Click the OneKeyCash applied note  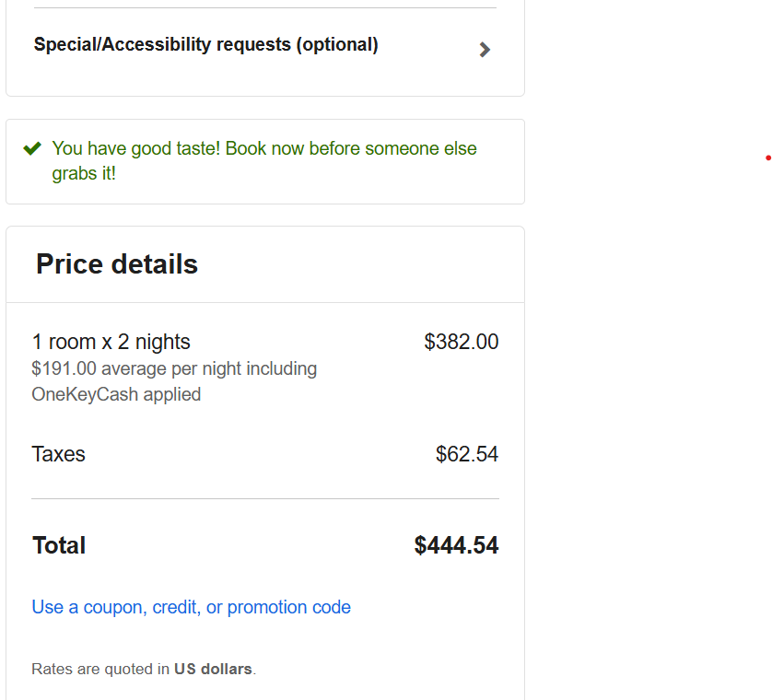pos(116,394)
